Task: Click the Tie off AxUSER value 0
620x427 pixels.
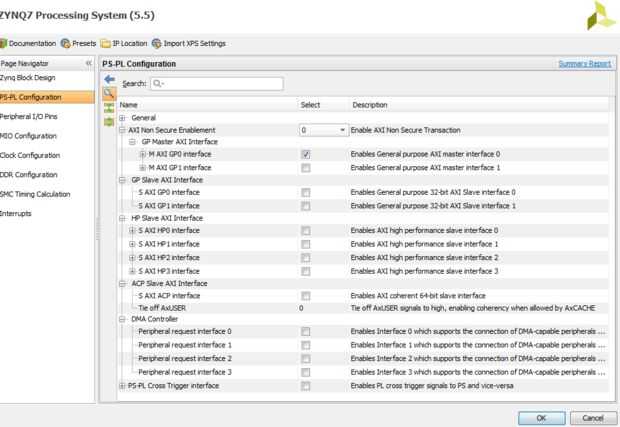Action: pos(301,308)
